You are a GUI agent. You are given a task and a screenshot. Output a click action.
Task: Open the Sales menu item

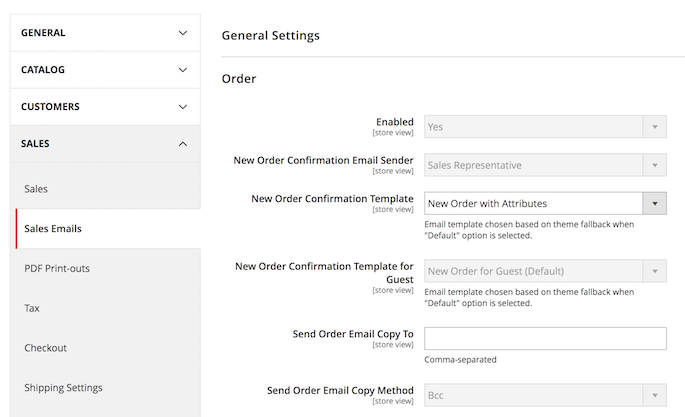click(36, 188)
